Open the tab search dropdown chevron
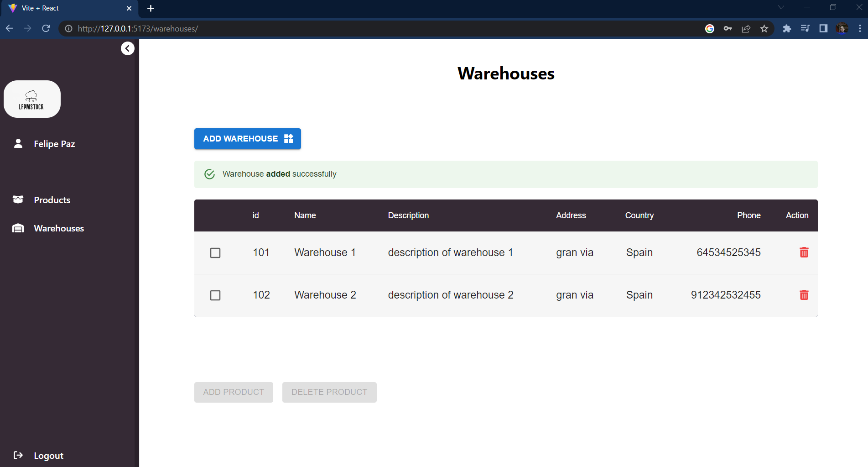The width and height of the screenshot is (868, 467). (781, 7)
